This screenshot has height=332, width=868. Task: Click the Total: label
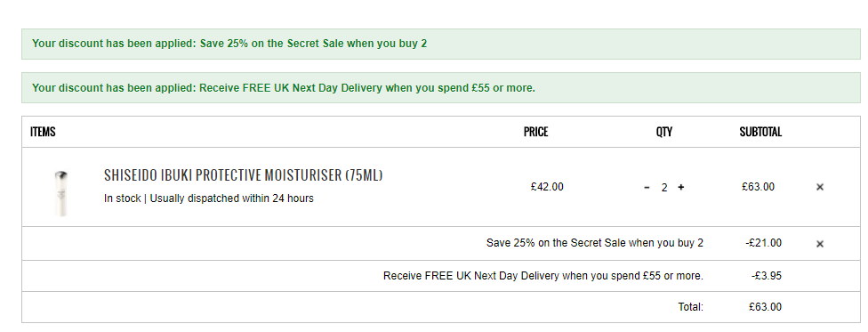(691, 307)
